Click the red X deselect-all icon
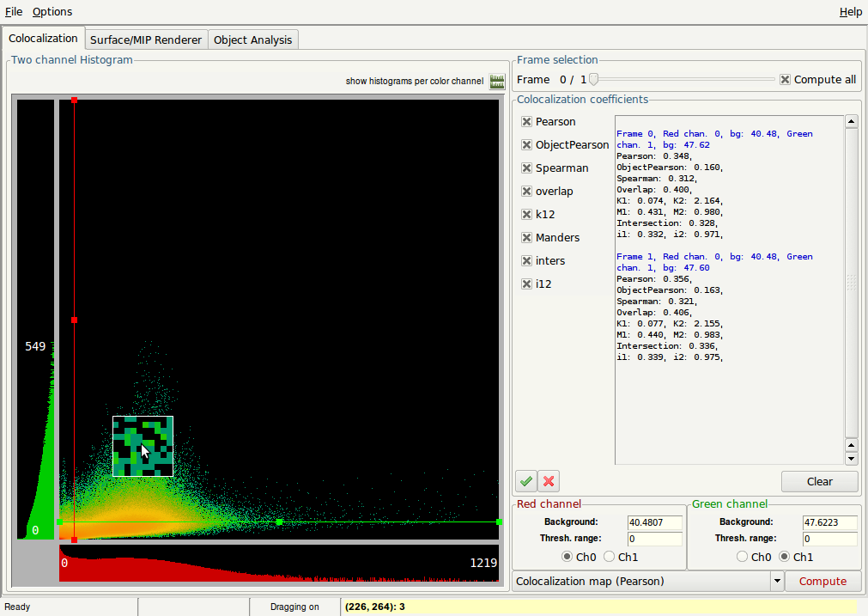 click(x=549, y=481)
